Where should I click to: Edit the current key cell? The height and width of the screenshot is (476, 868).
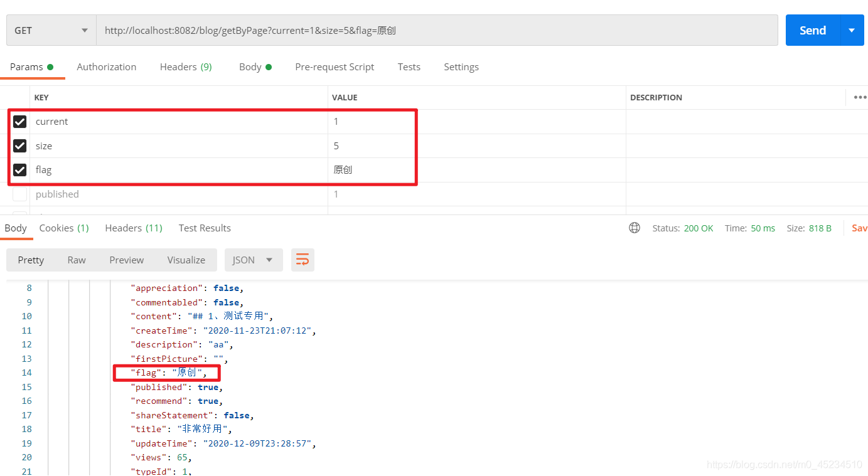(x=179, y=122)
